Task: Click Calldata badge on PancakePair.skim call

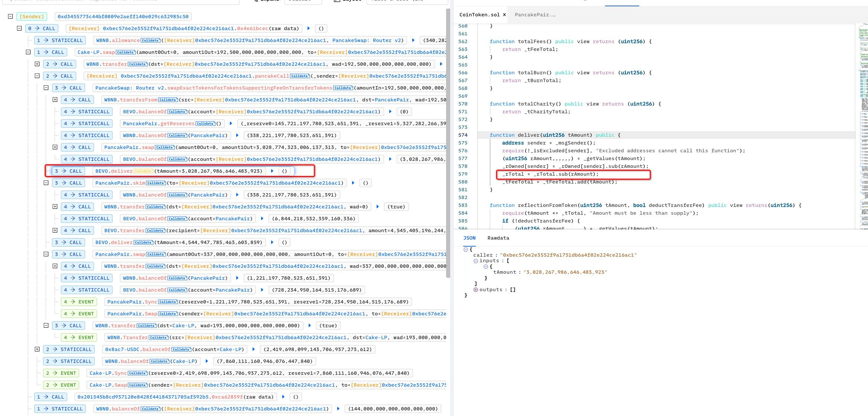Action: [156, 183]
